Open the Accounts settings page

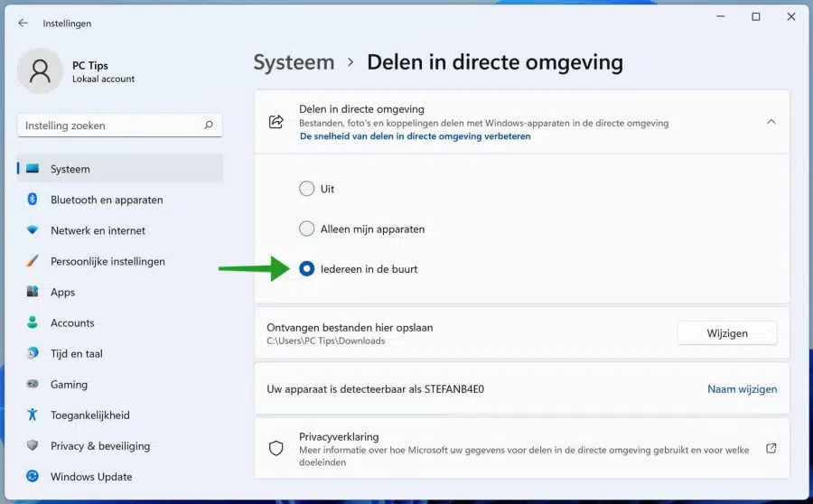120,322
